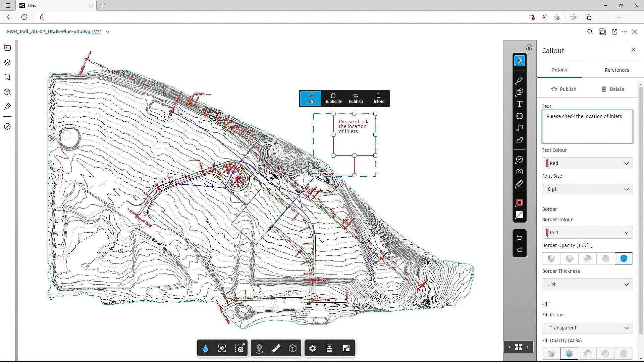The width and height of the screenshot is (644, 362).
Task: Open the markup pencil icon in left sidebar
Action: tap(7, 107)
